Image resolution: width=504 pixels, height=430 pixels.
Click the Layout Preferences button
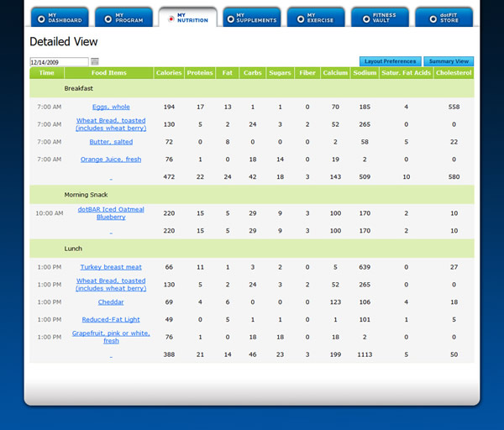[390, 61]
